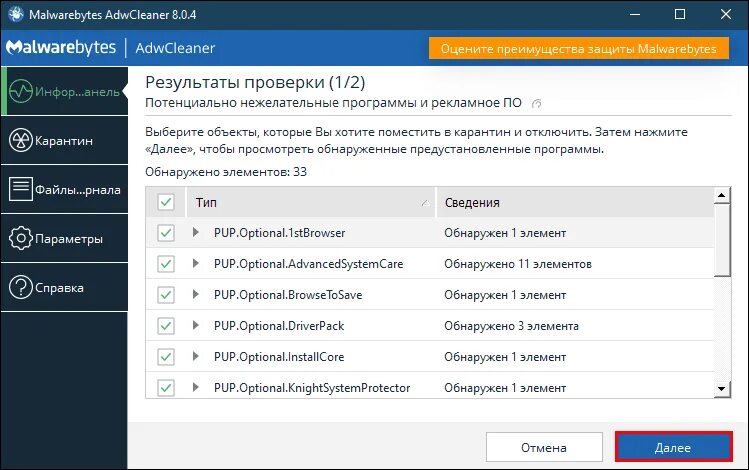Toggle the select-all checkbox in table header
Viewport: 749px width, 470px height.
click(x=166, y=202)
